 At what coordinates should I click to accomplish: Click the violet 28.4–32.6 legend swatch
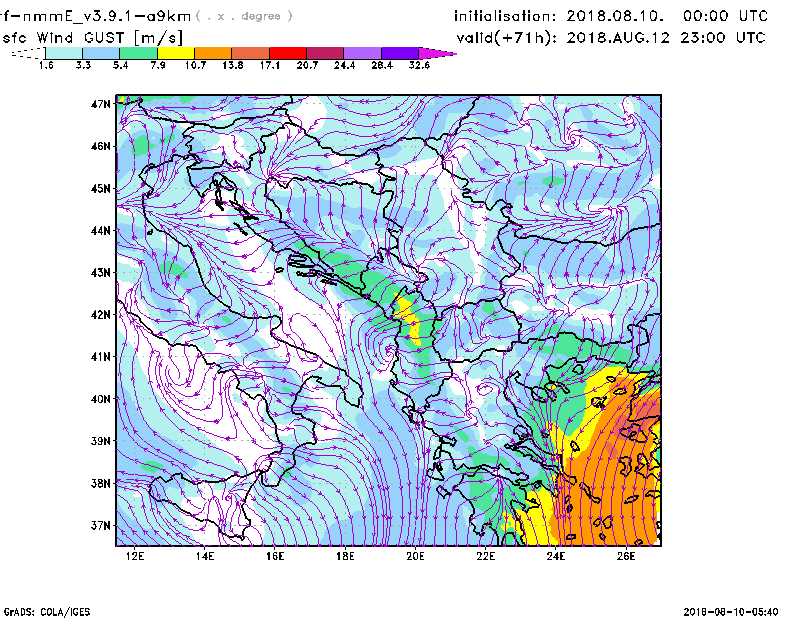pyautogui.click(x=400, y=53)
